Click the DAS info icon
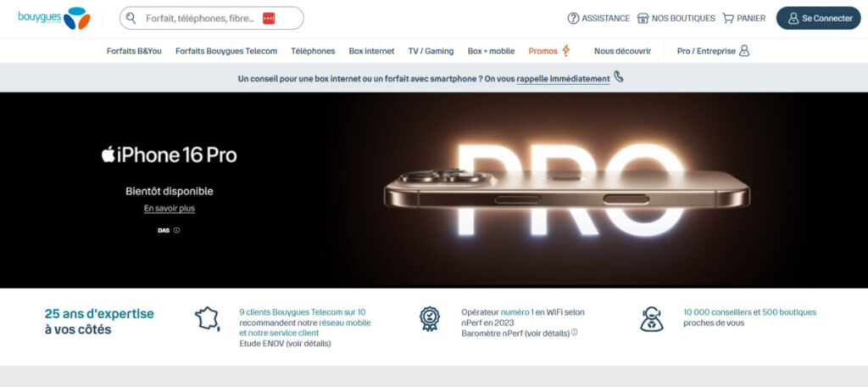 point(176,230)
